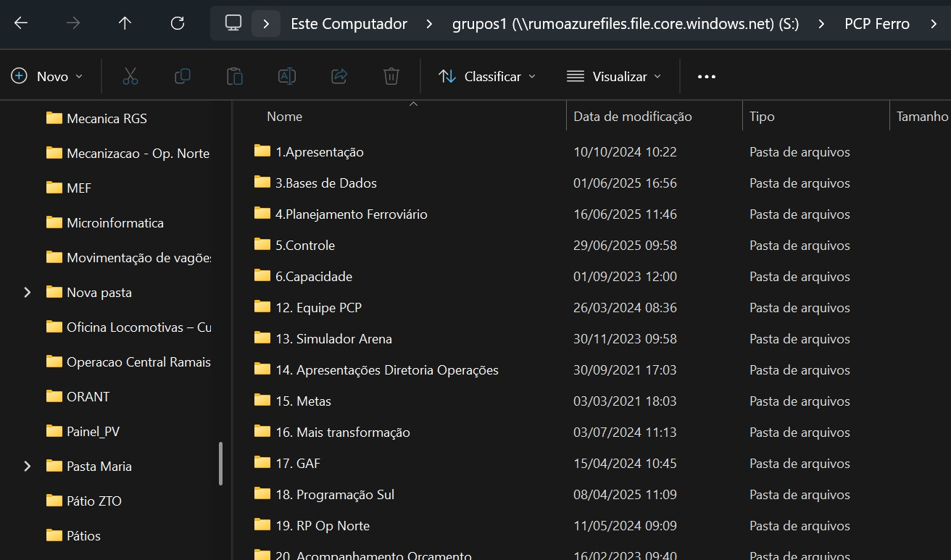Screen dimensions: 951x560
Task: Expand the Nova pasta tree node
Action: 28,293
